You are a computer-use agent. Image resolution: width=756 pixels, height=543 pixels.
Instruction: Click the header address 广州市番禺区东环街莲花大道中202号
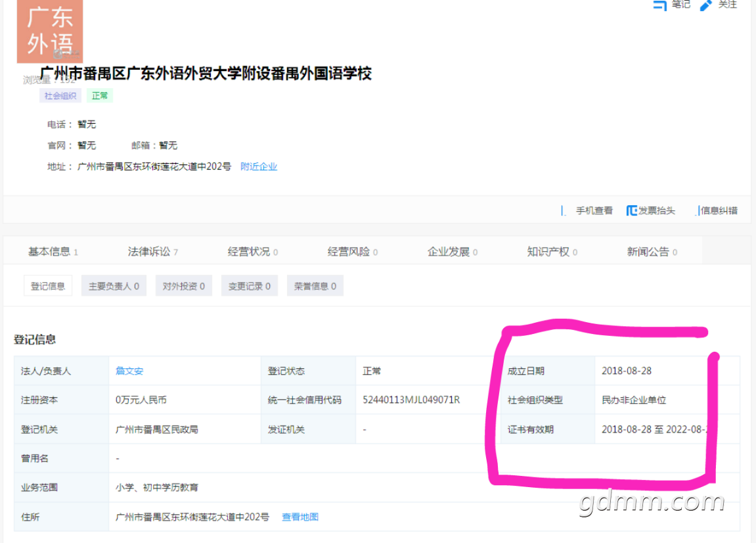[154, 166]
